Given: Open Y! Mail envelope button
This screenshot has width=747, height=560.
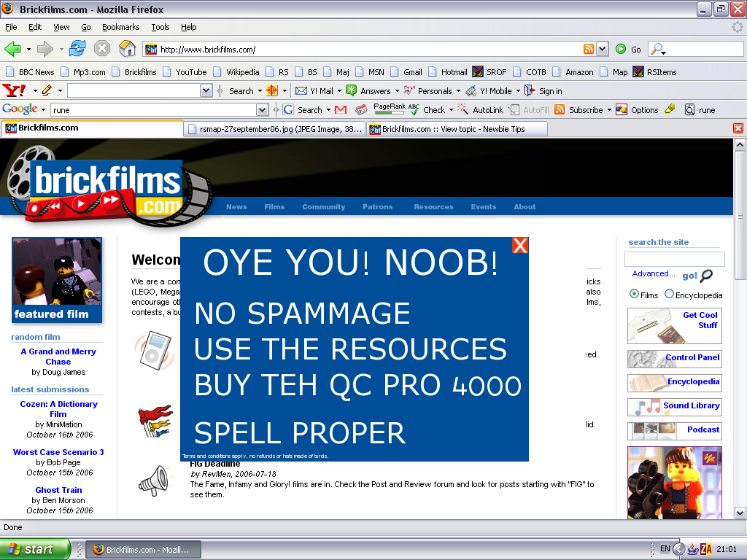Looking at the screenshot, I should pos(314,91).
